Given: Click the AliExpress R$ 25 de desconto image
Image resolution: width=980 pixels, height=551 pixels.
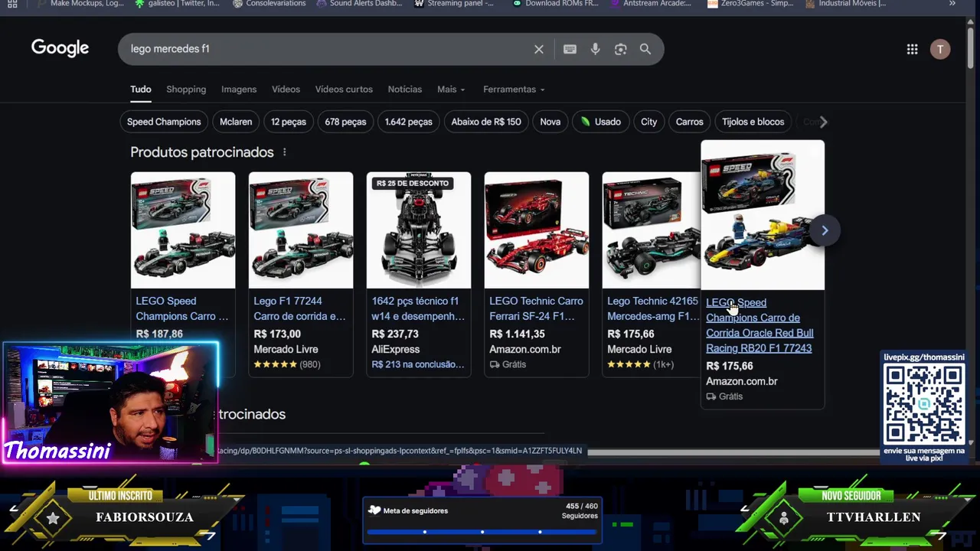Looking at the screenshot, I should pyautogui.click(x=419, y=230).
